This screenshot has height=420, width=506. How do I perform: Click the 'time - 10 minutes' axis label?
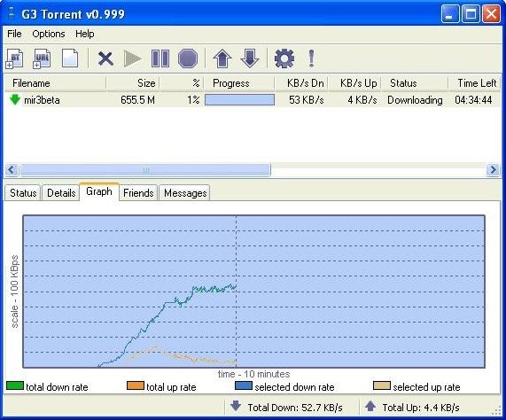[253, 374]
